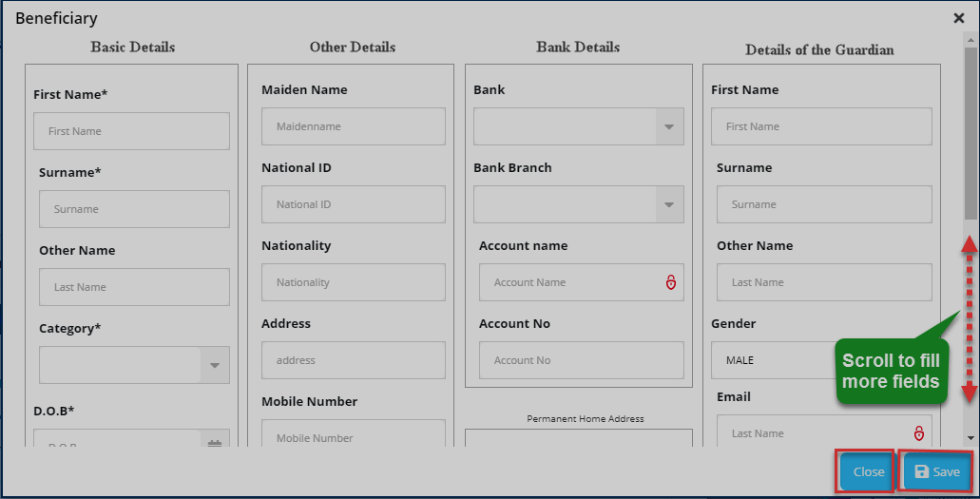This screenshot has height=499, width=980.
Task: Click the guardian First Name field
Action: pyautogui.click(x=821, y=126)
